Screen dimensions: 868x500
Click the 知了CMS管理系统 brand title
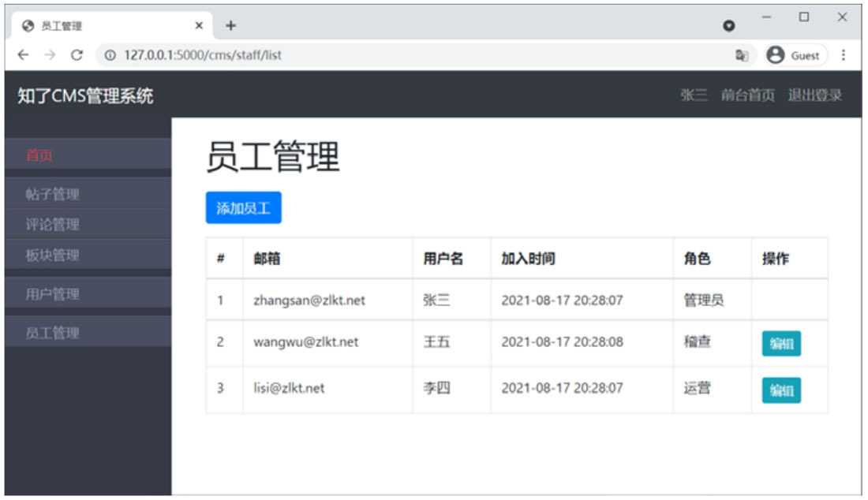pos(85,95)
